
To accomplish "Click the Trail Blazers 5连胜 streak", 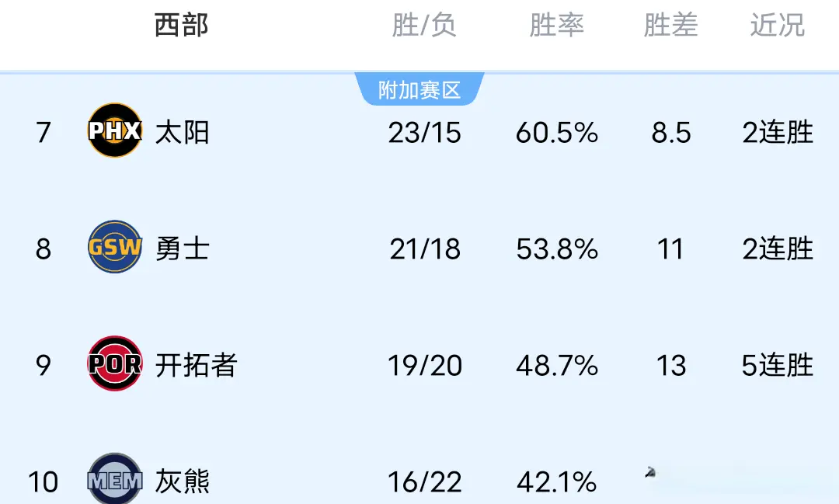I will 777,365.
